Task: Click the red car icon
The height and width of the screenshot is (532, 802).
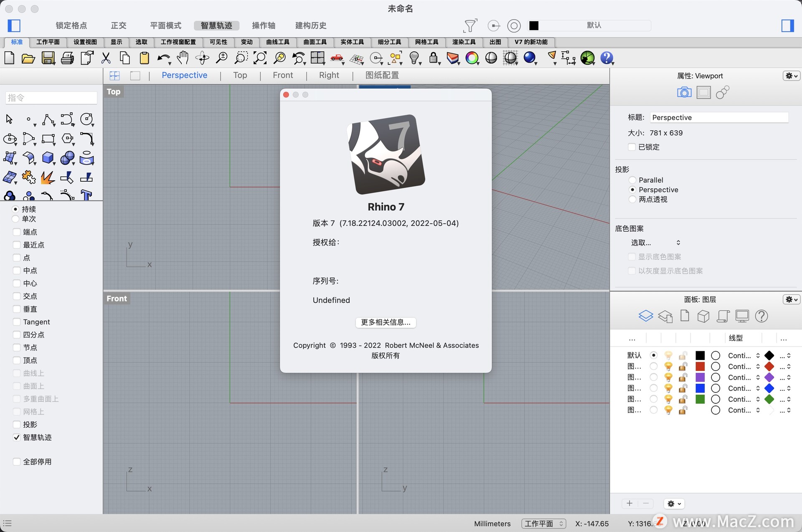Action: pos(337,58)
